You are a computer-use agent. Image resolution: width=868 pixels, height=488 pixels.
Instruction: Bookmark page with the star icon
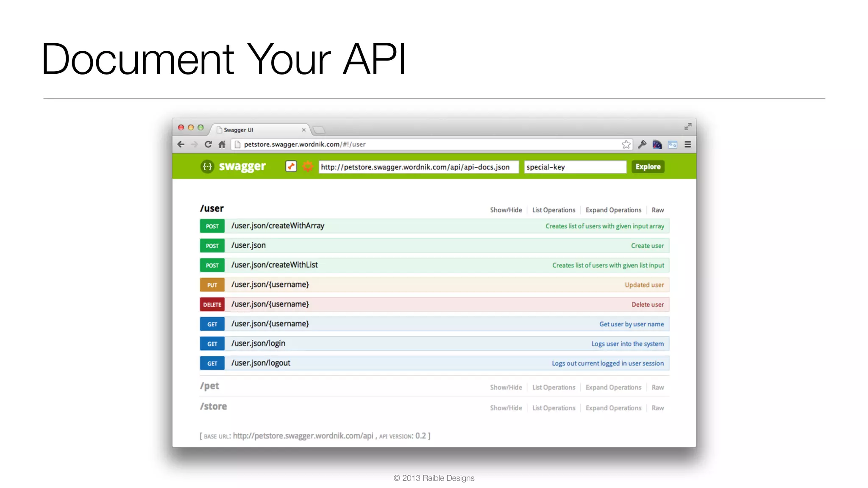[626, 144]
